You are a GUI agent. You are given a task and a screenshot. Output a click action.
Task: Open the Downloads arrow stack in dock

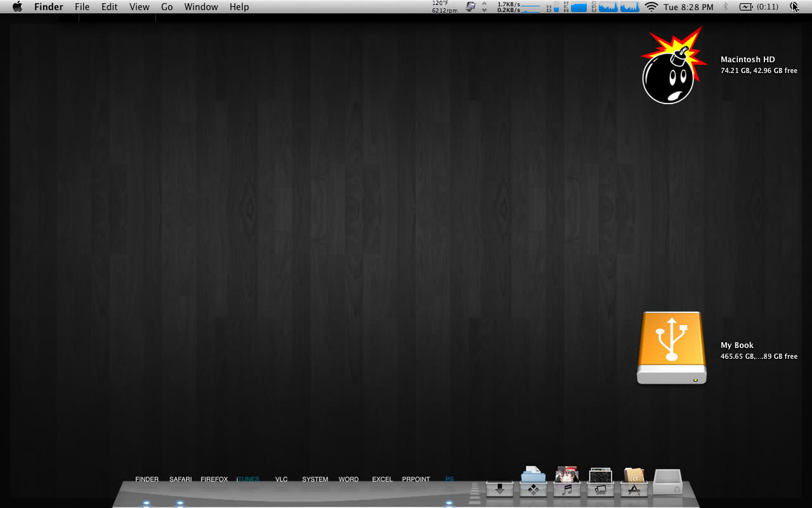[x=500, y=489]
